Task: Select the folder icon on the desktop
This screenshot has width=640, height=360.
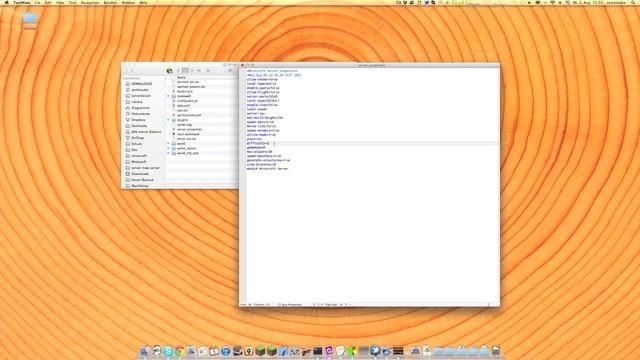Action: point(30,20)
